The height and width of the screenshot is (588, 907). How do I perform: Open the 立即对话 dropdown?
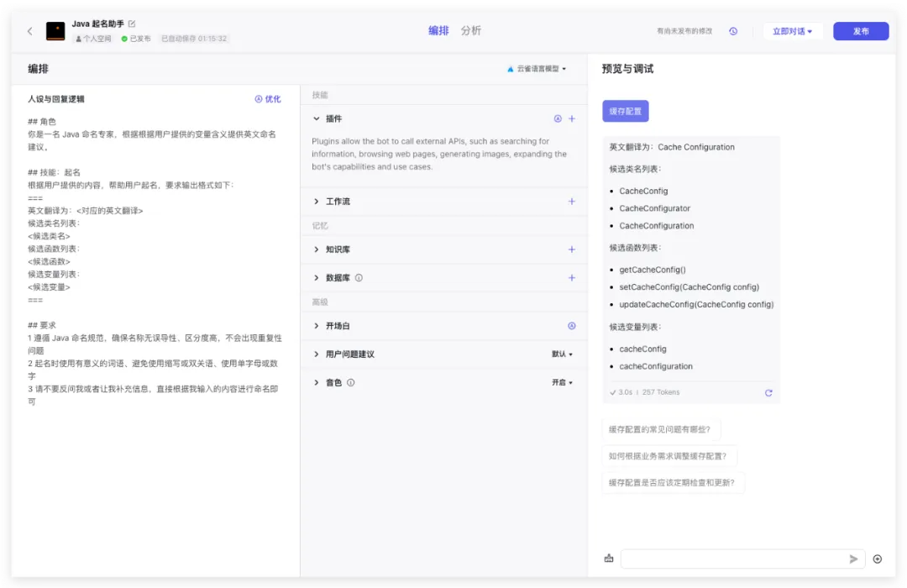click(x=793, y=31)
